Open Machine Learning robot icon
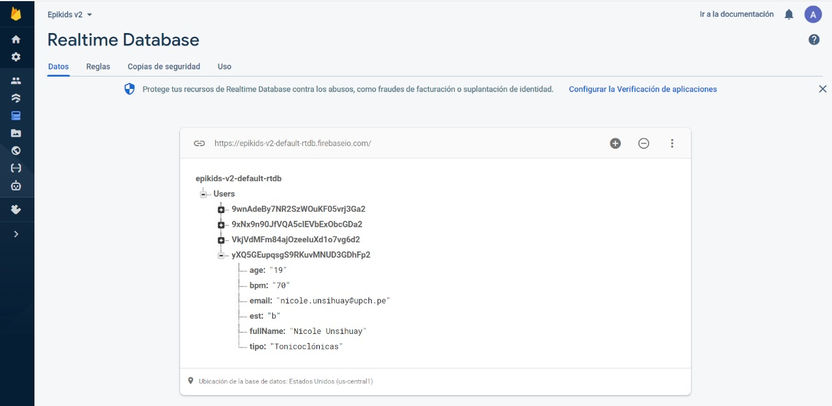This screenshot has width=832, height=406. [16, 186]
